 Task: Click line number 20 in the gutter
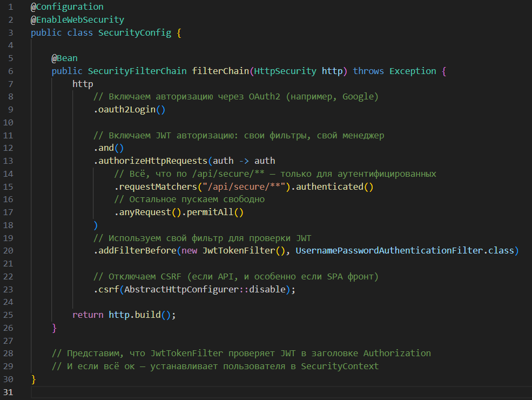(x=8, y=251)
